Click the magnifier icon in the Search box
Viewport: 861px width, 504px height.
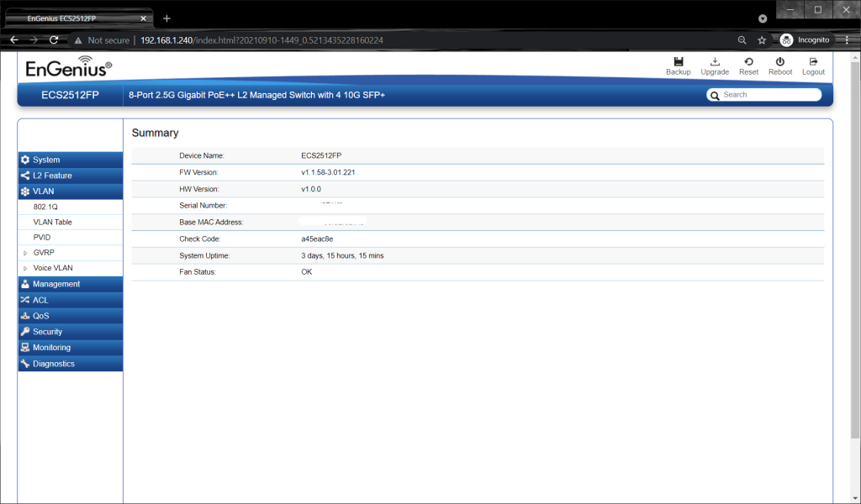point(715,96)
